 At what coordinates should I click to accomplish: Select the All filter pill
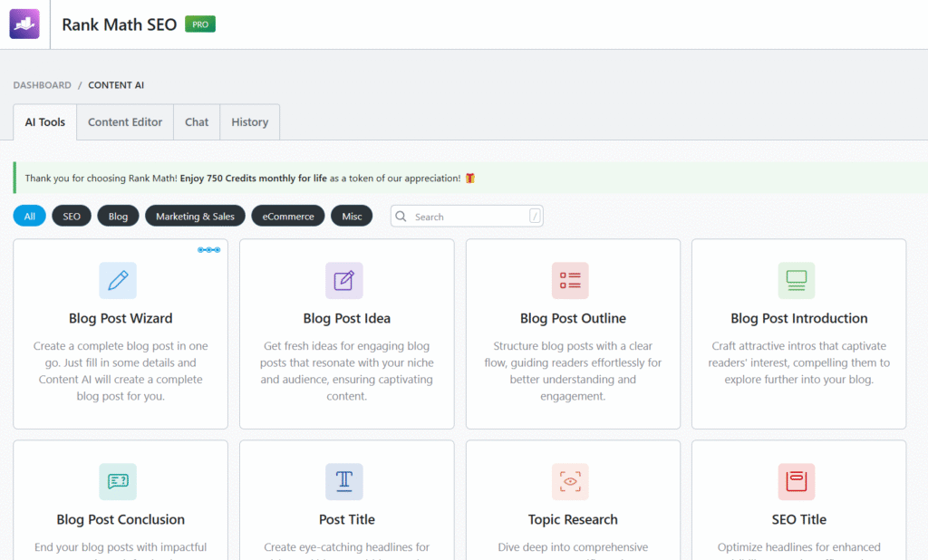(30, 216)
